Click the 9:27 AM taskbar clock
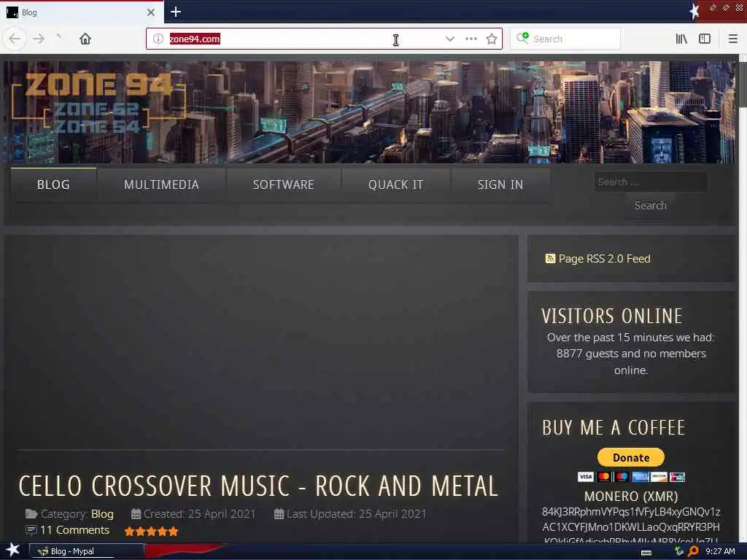Screen dimensions: 747x560 click(x=720, y=551)
